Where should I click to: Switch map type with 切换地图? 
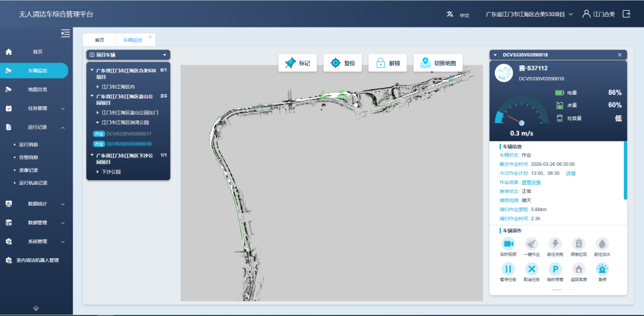438,63
